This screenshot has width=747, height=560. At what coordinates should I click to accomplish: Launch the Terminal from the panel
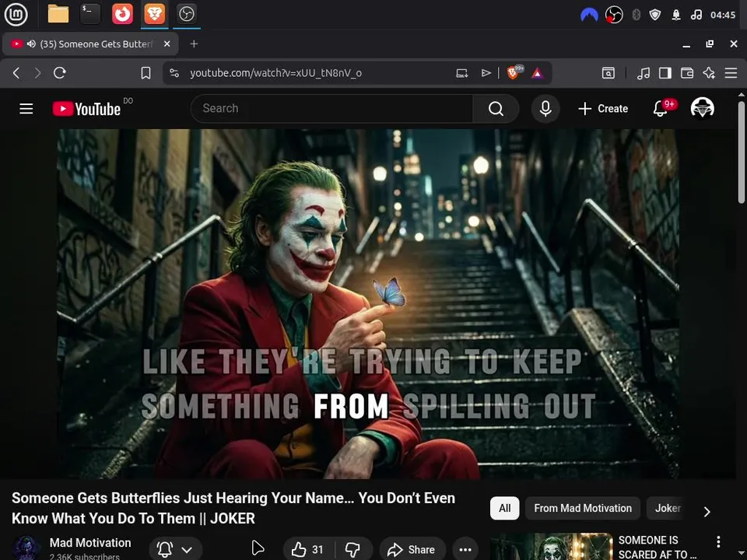[90, 14]
